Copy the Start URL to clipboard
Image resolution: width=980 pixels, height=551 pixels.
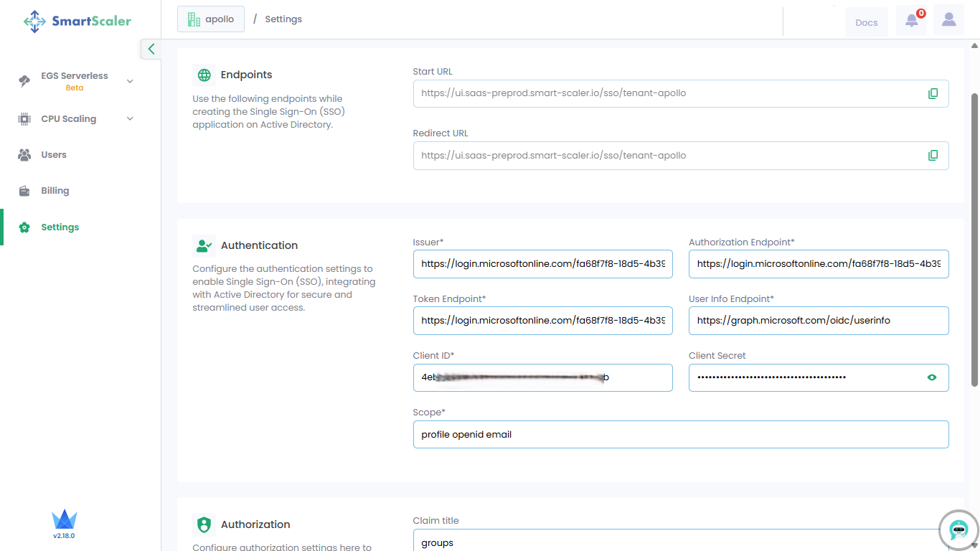tap(933, 93)
